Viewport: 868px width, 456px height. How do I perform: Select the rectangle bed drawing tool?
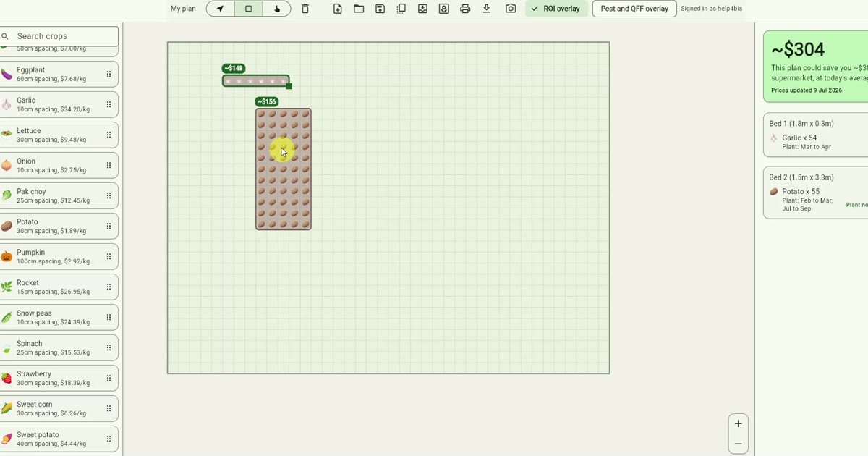(x=248, y=9)
